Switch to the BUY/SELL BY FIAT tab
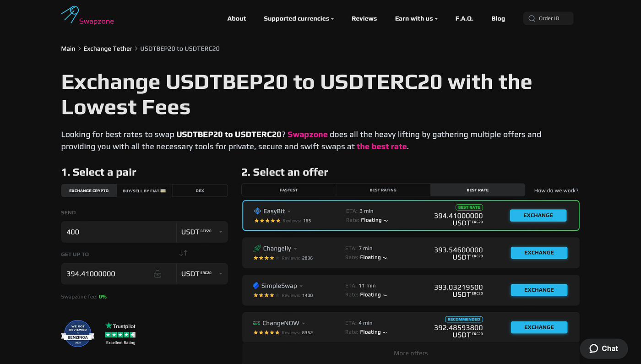 (144, 190)
